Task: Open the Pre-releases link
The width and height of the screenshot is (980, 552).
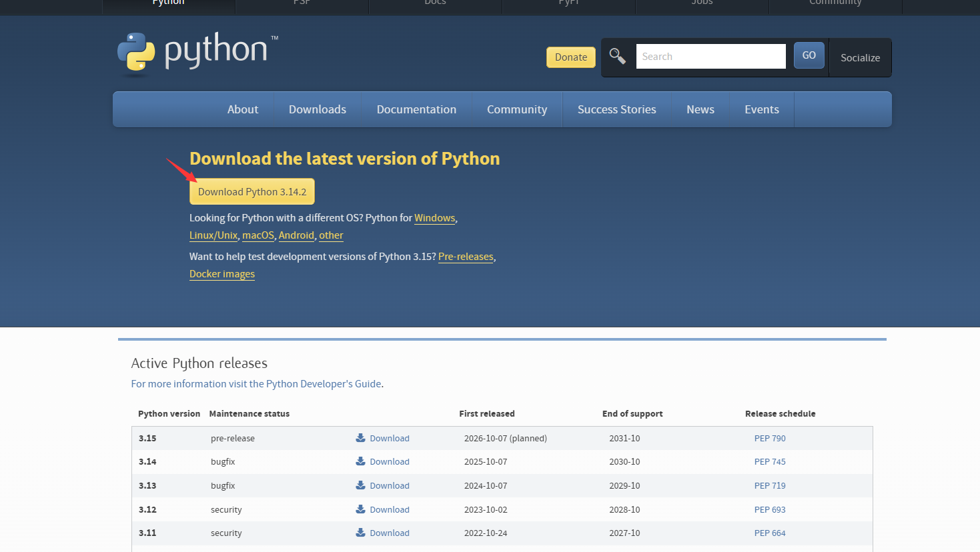Action: click(466, 257)
